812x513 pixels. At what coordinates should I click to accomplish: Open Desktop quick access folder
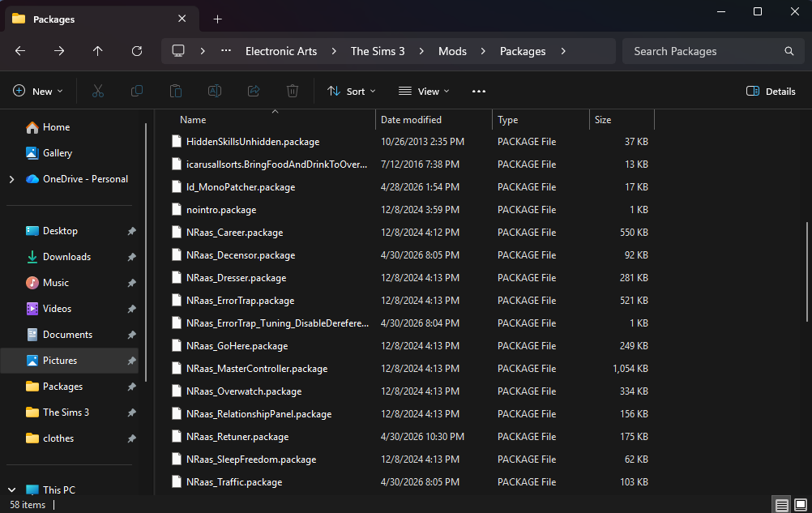pyautogui.click(x=60, y=231)
